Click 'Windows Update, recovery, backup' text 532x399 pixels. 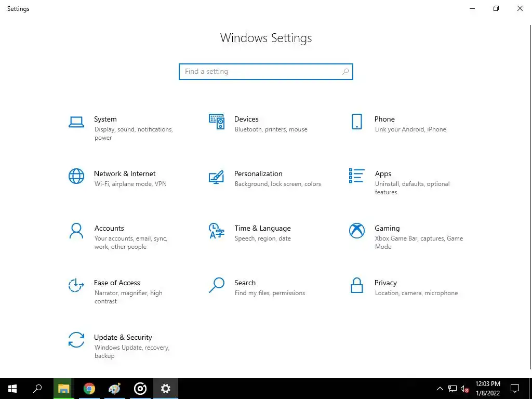(131, 352)
